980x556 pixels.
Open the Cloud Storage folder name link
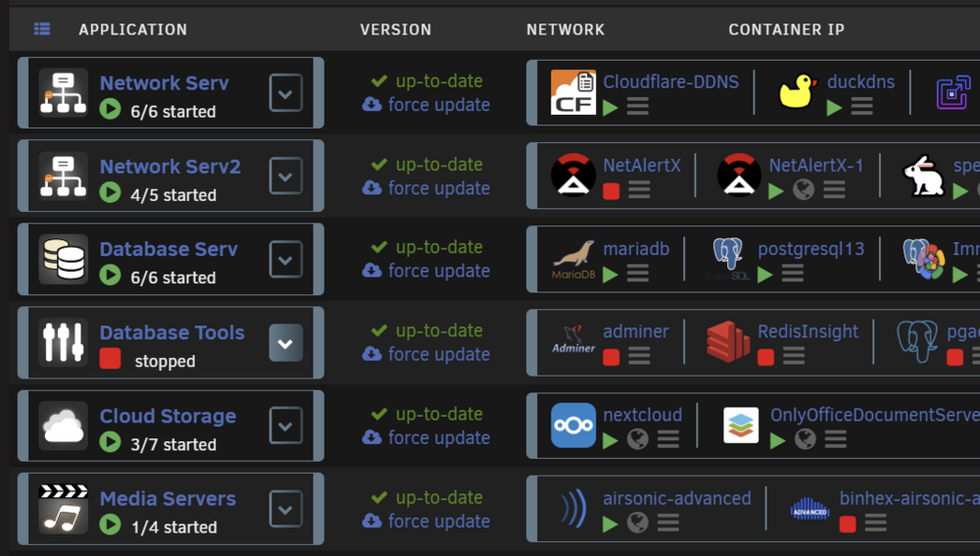[168, 416]
